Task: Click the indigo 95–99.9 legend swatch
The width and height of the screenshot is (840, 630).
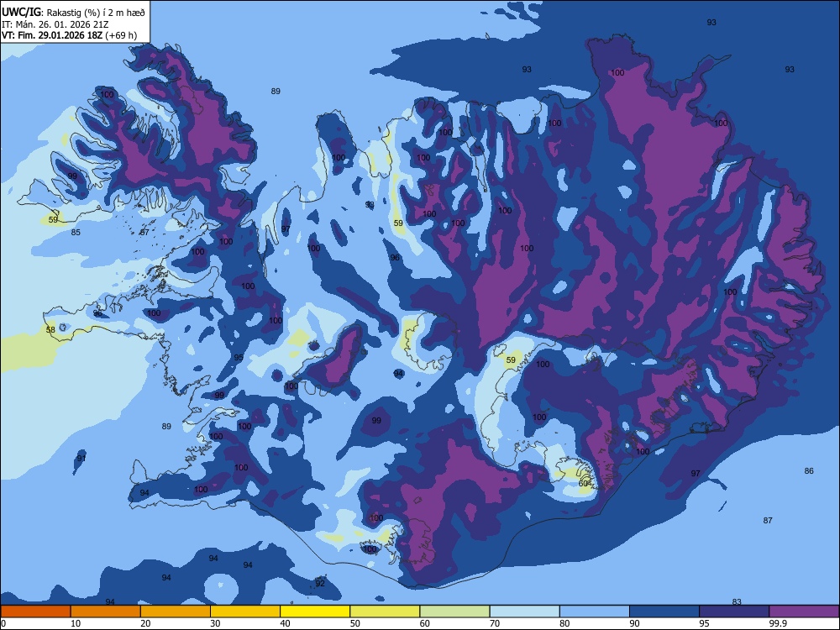Action: (x=734, y=612)
